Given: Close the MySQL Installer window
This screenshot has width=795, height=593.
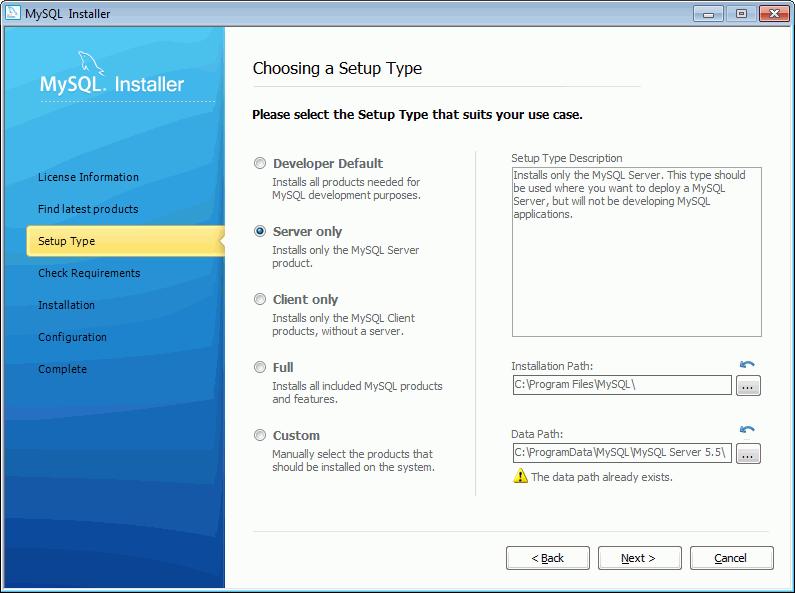Looking at the screenshot, I should [774, 14].
